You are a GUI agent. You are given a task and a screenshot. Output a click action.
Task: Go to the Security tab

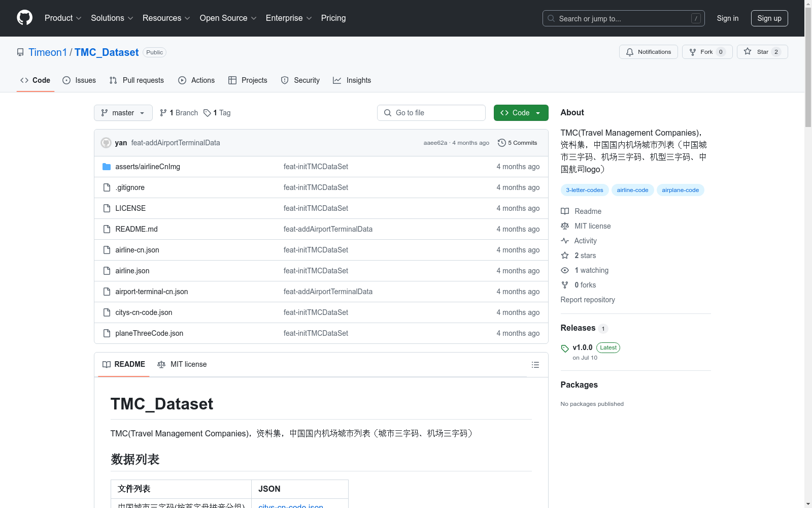pos(300,80)
